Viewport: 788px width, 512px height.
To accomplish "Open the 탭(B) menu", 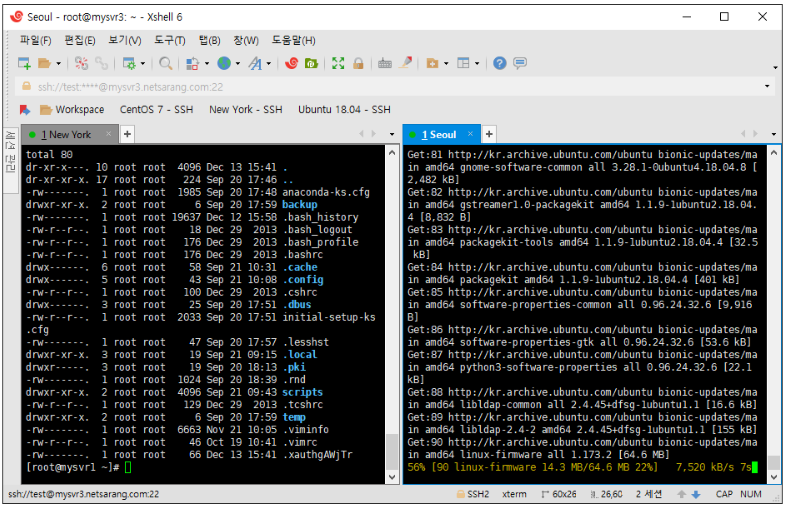I will tap(210, 41).
